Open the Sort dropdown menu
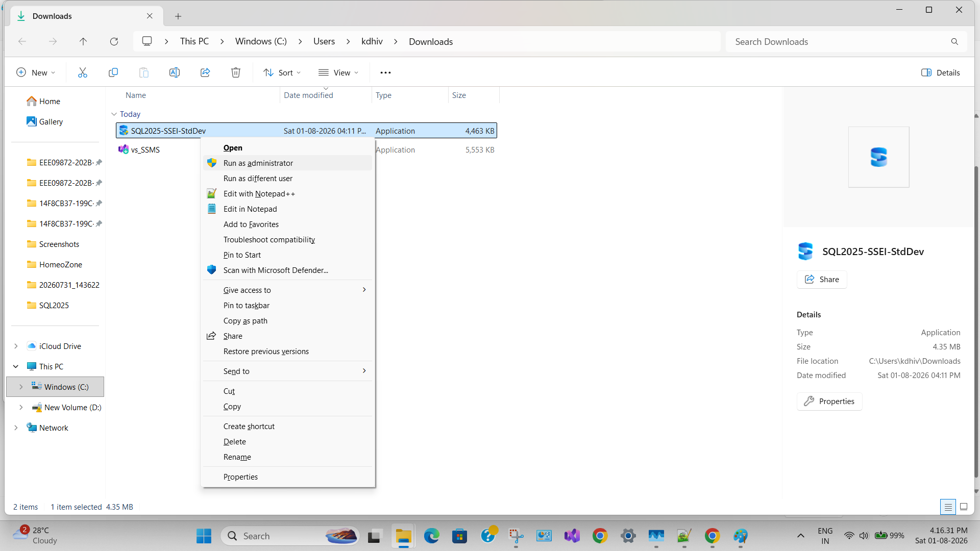The width and height of the screenshot is (980, 551). (x=282, y=72)
